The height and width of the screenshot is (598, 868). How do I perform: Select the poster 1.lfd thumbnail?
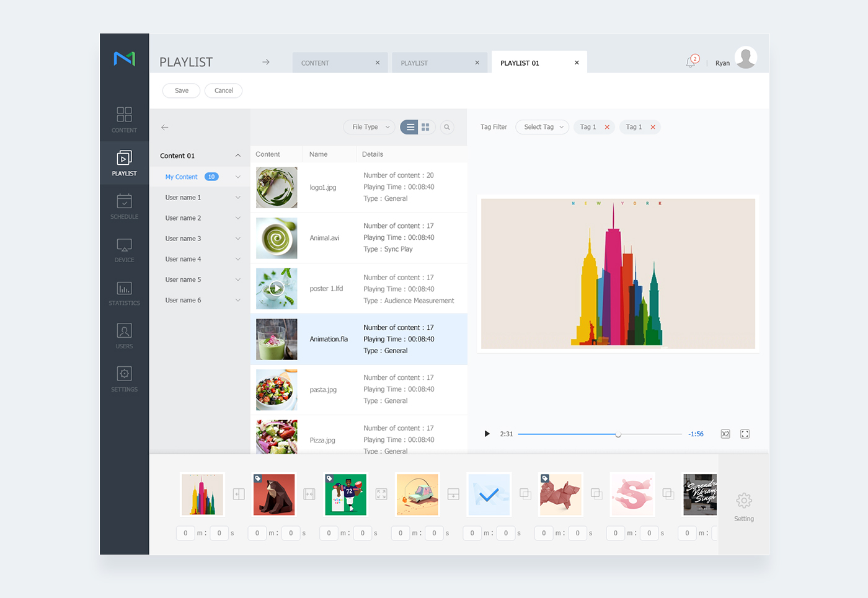(277, 289)
